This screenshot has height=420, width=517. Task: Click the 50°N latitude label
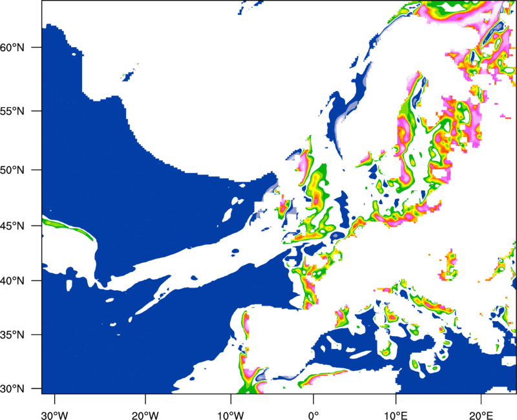coord(12,171)
